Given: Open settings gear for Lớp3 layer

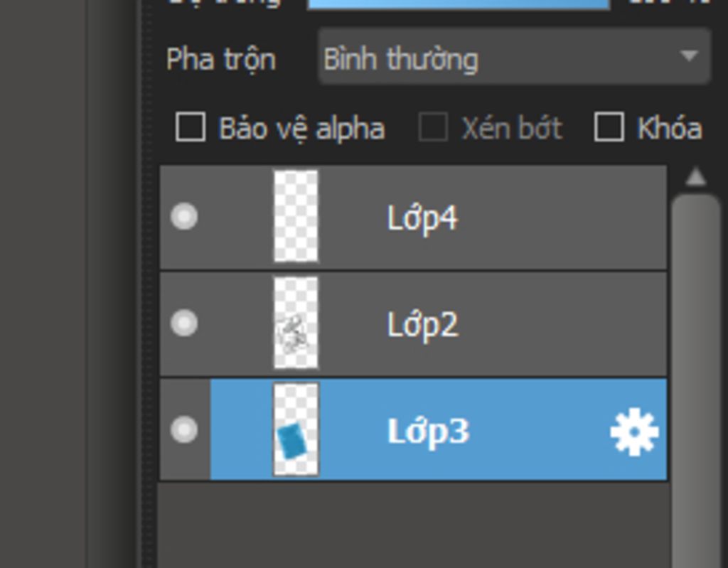Looking at the screenshot, I should tap(634, 432).
